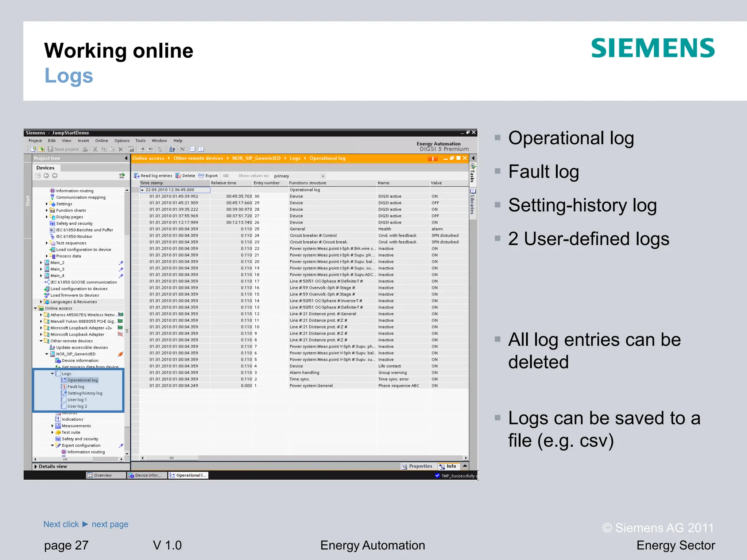Viewport: 747px width, 560px height.
Task: Expand the Measurements tree node
Action: pos(53,426)
